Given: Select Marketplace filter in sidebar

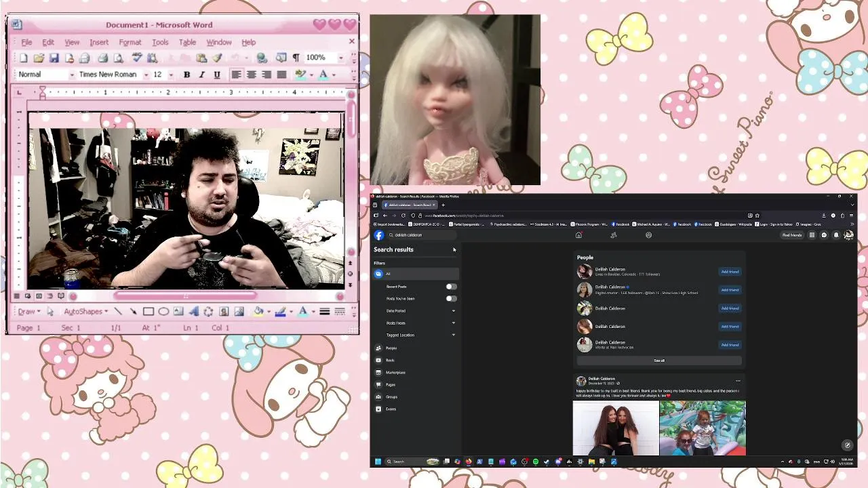Looking at the screenshot, I should 415,372.
